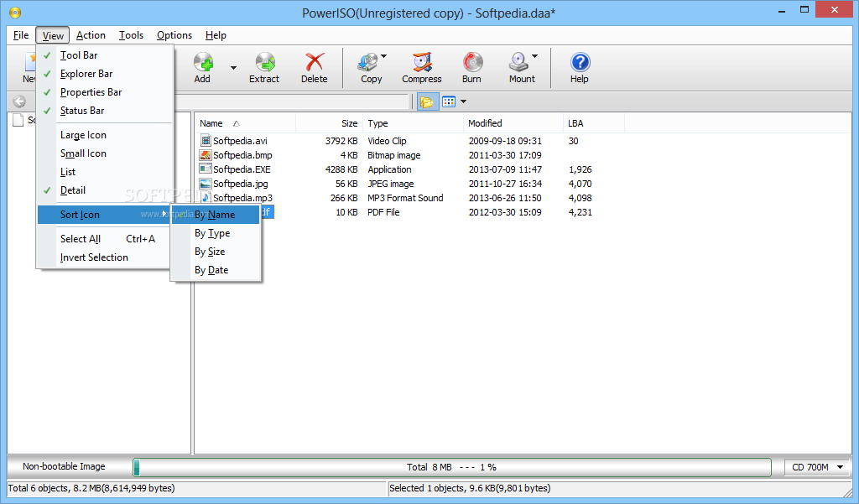
Task: Click the Name column header
Action: [x=245, y=123]
